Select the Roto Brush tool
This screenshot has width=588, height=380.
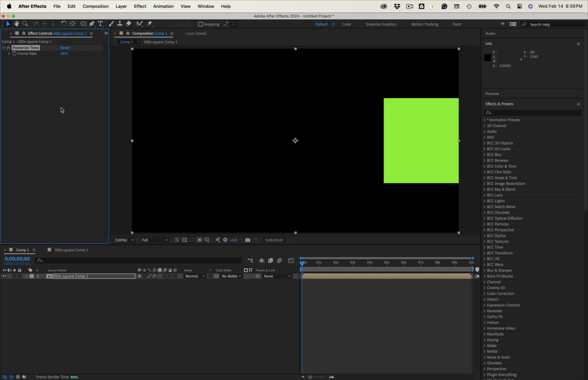click(139, 24)
